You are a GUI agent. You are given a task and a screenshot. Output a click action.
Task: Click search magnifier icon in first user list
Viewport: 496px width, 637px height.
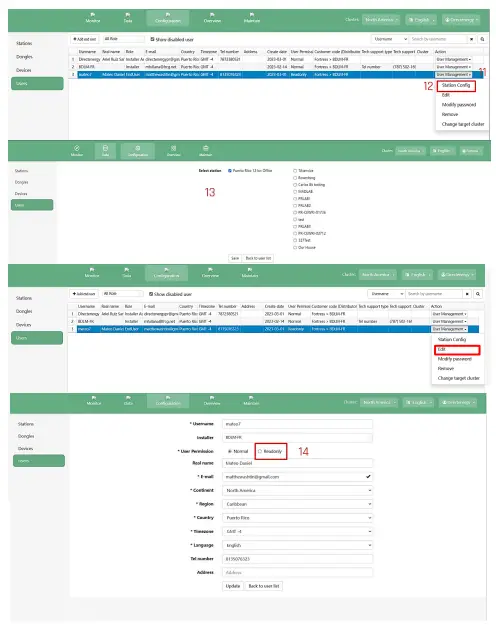482,39
